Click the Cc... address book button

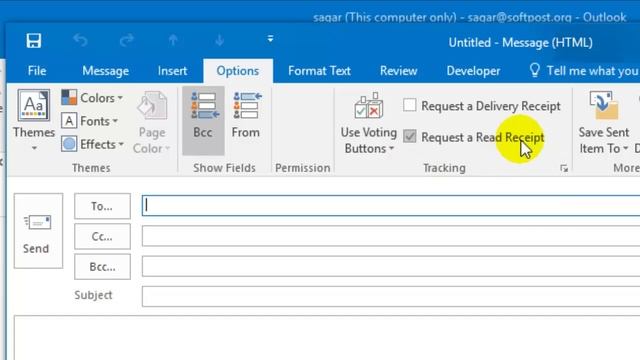click(102, 236)
